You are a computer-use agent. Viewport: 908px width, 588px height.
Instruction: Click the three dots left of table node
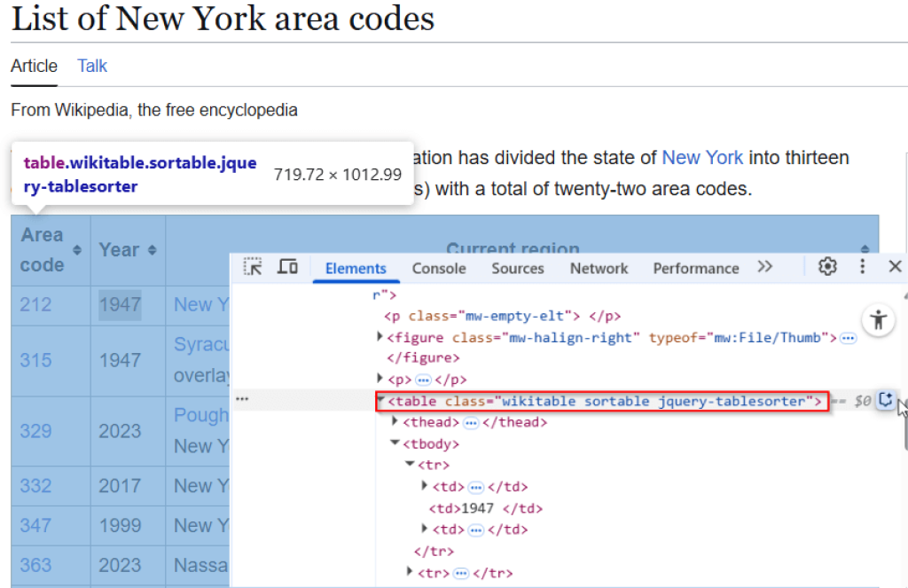242,400
